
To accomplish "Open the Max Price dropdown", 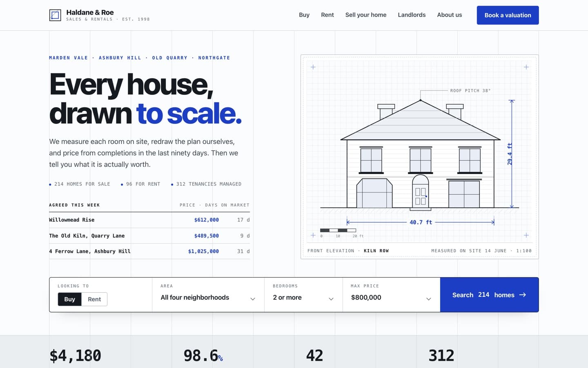I will (x=391, y=295).
